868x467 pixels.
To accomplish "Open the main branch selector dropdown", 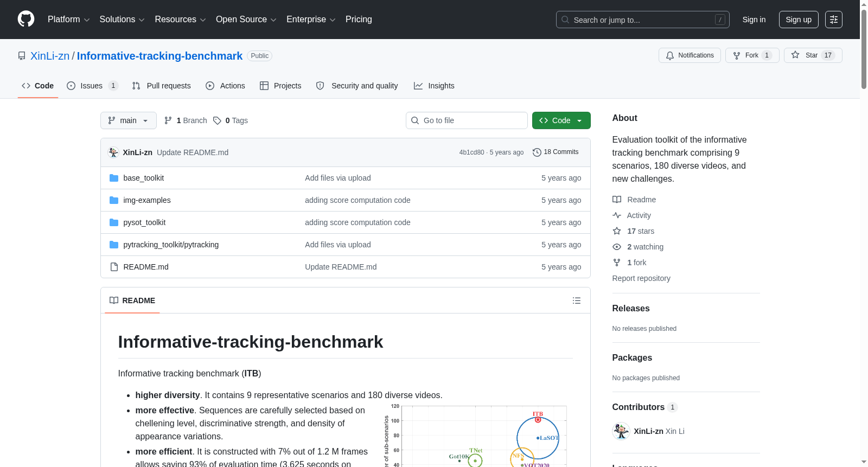I will point(129,120).
